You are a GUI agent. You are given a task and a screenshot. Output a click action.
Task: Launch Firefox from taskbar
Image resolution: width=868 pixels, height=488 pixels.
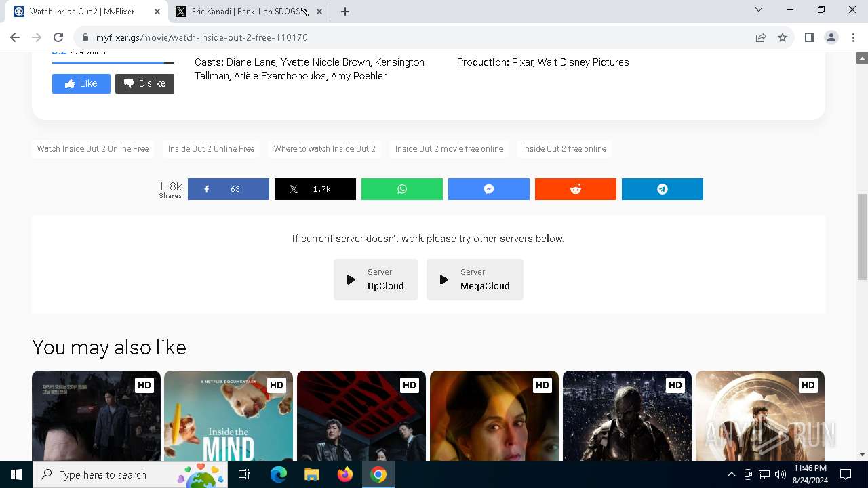coord(345,474)
